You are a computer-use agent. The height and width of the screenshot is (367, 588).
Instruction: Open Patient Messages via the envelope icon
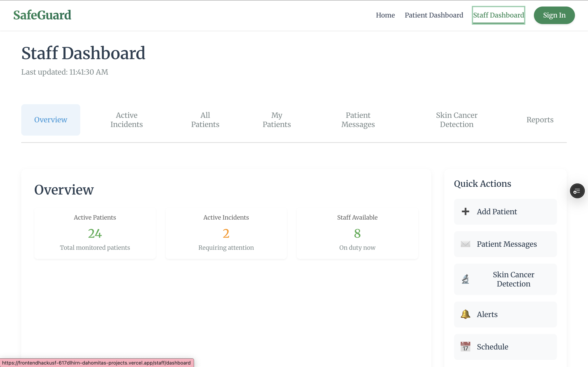pos(465,244)
